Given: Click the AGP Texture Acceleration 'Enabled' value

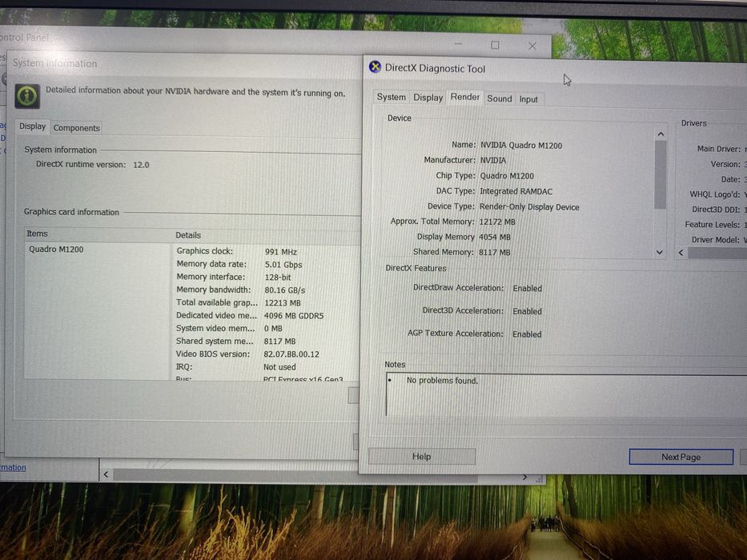Looking at the screenshot, I should point(527,334).
